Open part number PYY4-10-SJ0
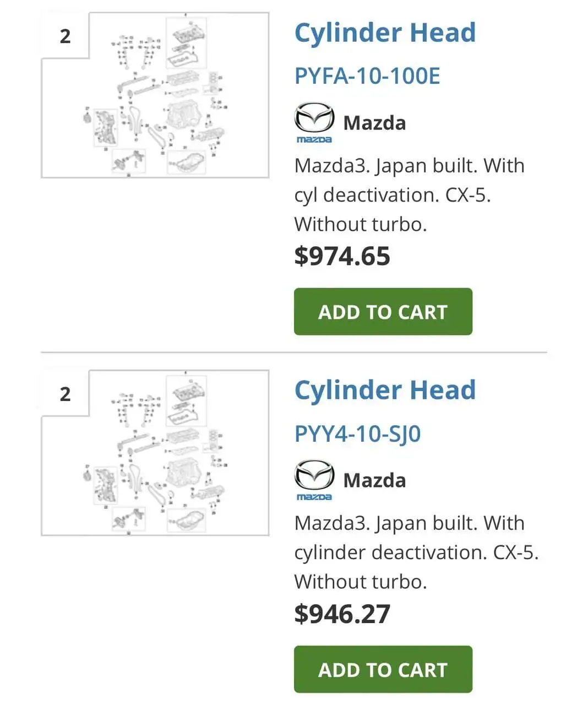Screen dimensions: 588x705 click(358, 433)
